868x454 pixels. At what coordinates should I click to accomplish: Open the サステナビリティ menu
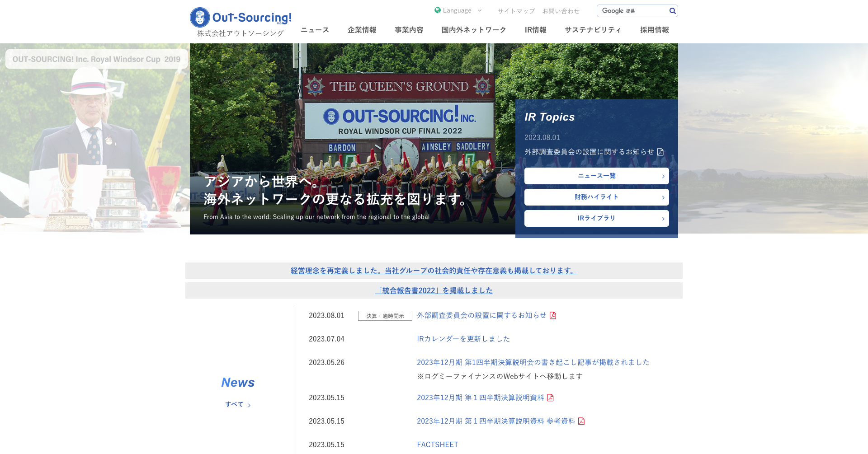(593, 30)
